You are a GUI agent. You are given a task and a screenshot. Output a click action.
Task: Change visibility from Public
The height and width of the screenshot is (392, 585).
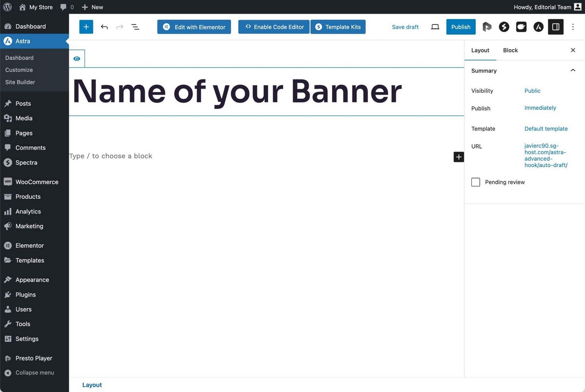pos(532,91)
